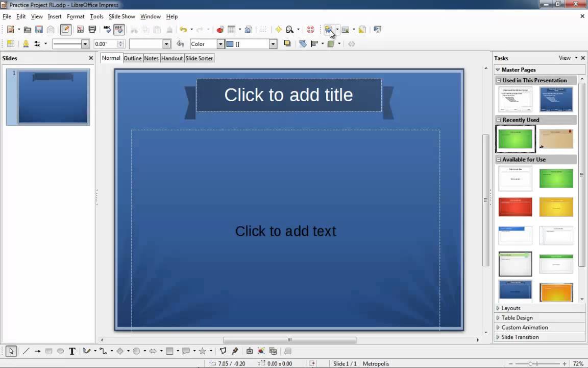Screen dimensions: 588x368
Task: Expand the Layouts section
Action: tap(510, 308)
